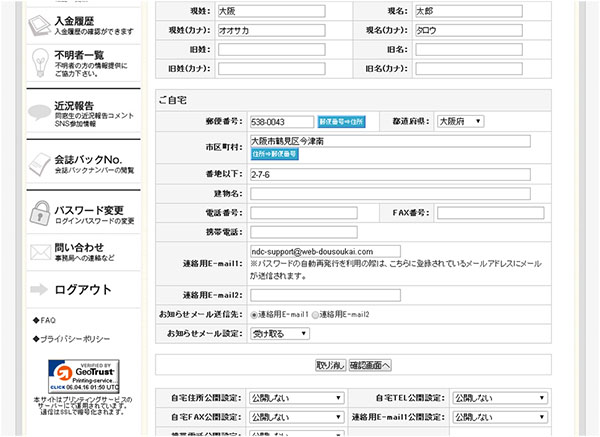Click the 問い合わせ envelope icon
Image resolution: width=600 pixels, height=437 pixels.
coord(38,251)
